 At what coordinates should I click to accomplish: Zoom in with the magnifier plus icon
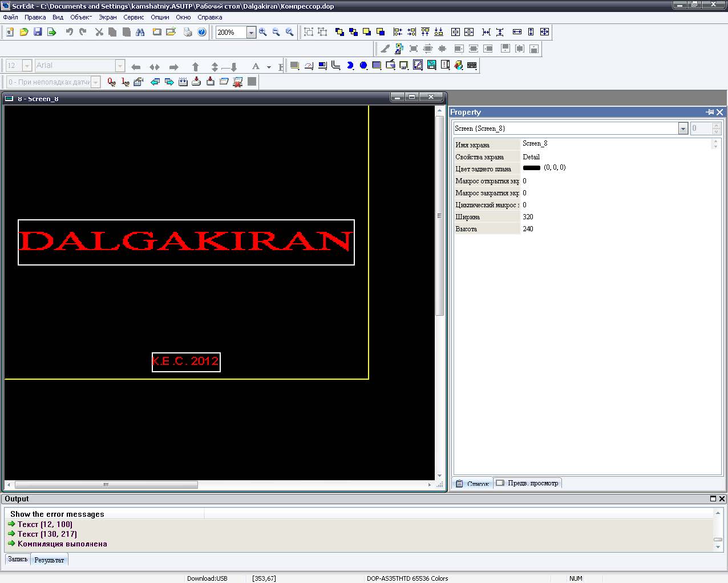click(263, 32)
